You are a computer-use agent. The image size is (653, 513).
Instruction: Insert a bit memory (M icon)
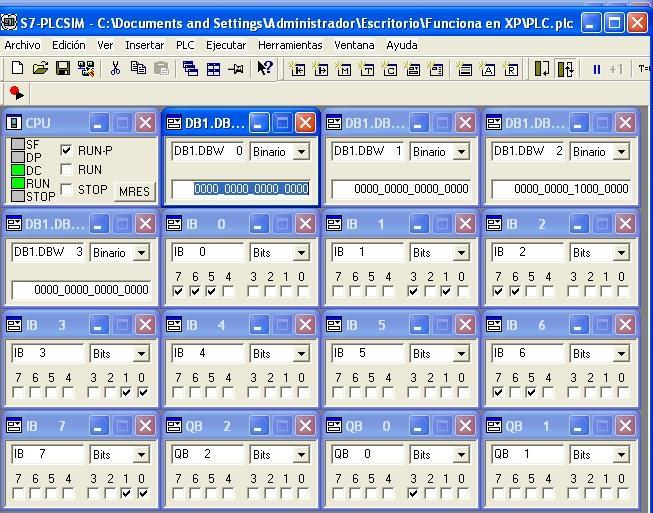344,69
